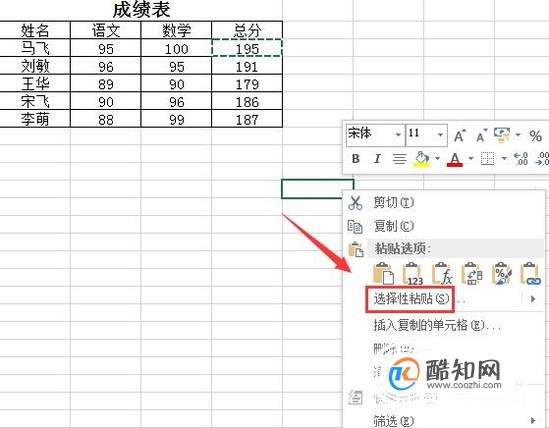Image resolution: width=549 pixels, height=428 pixels.
Task: Toggle Bold in the mini toolbar
Action: (x=356, y=159)
